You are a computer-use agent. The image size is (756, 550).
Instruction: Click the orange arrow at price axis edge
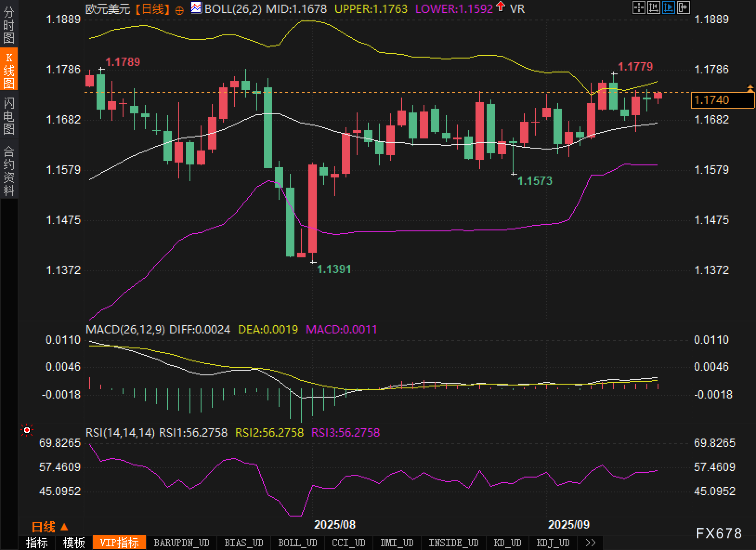[750, 88]
